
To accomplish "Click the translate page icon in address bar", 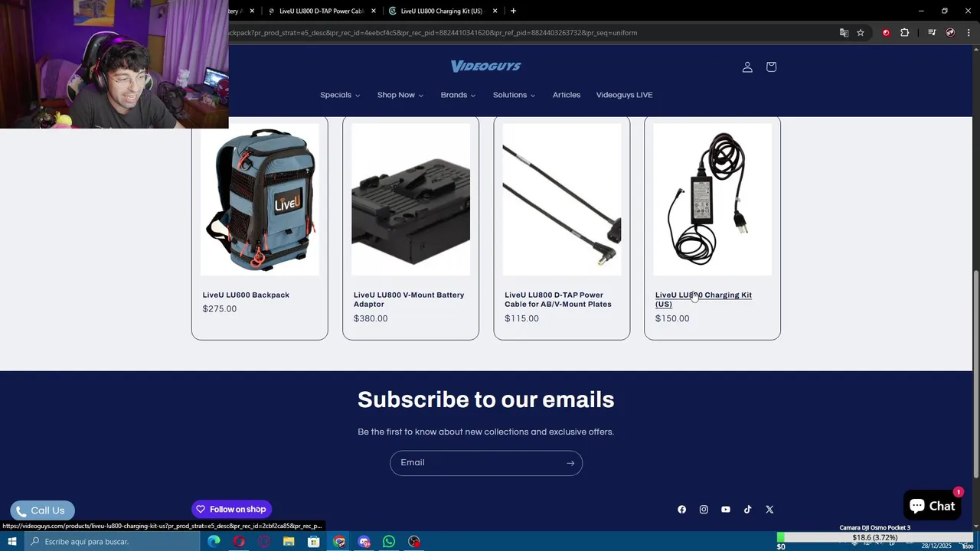I will (x=844, y=33).
